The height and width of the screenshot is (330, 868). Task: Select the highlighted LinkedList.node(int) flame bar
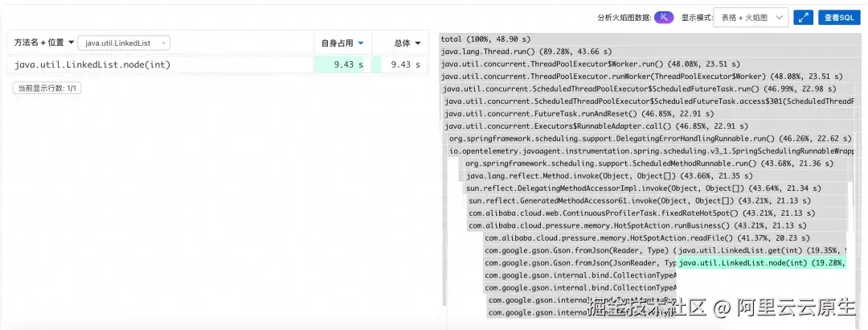(x=762, y=263)
